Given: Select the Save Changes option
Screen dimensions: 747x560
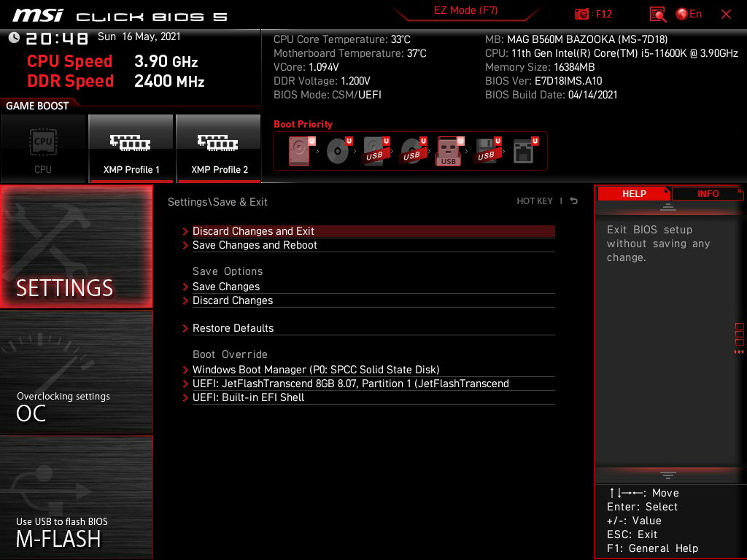Looking at the screenshot, I should [x=373, y=287].
